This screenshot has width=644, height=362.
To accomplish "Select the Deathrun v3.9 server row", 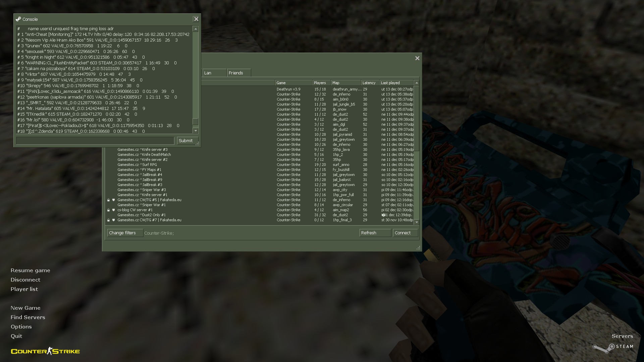I will [x=308, y=89].
